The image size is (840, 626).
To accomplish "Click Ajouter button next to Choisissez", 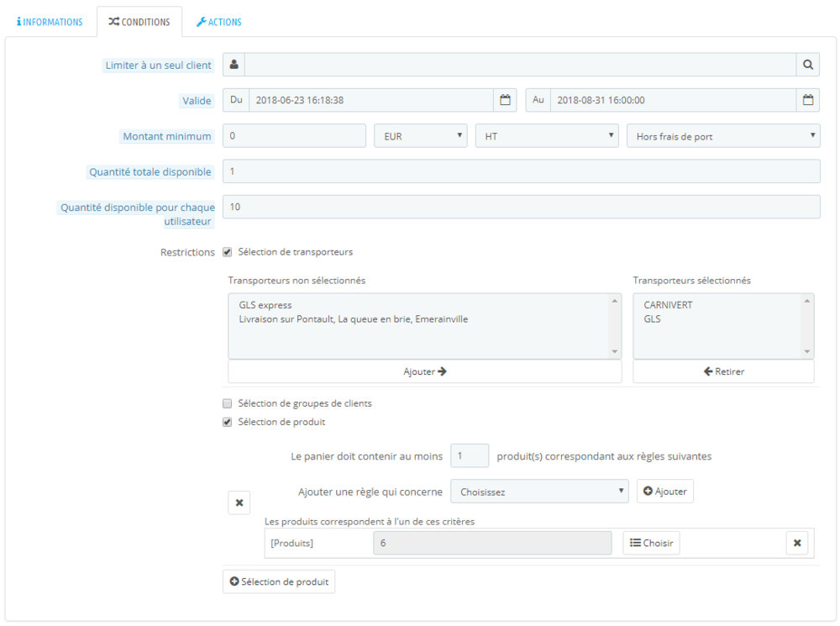I will click(x=664, y=492).
